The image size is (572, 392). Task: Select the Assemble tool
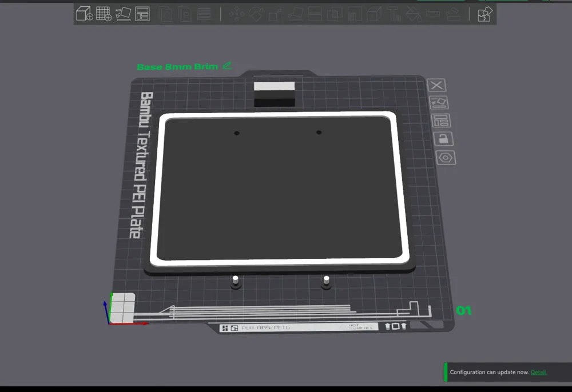tap(452, 14)
